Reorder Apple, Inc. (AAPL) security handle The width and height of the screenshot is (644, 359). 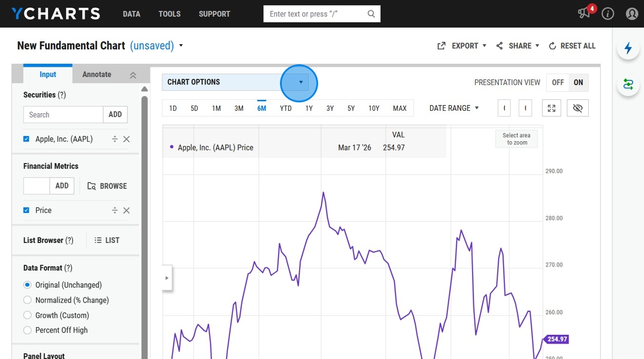coord(114,139)
